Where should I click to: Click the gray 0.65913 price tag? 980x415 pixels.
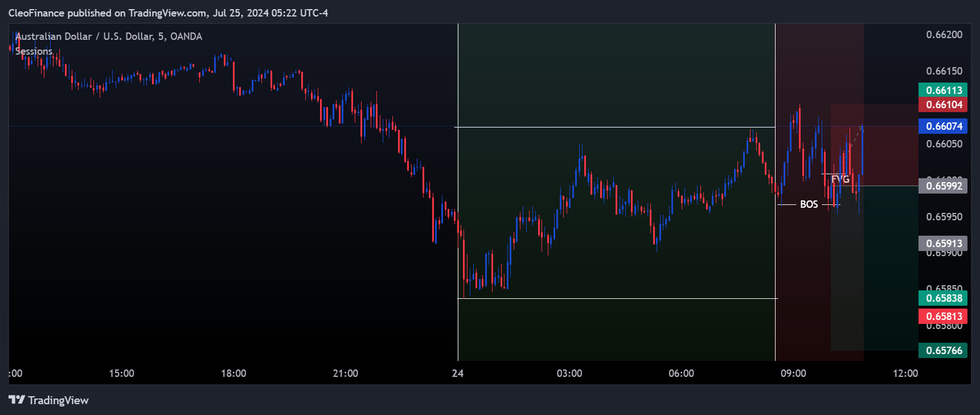pyautogui.click(x=943, y=244)
